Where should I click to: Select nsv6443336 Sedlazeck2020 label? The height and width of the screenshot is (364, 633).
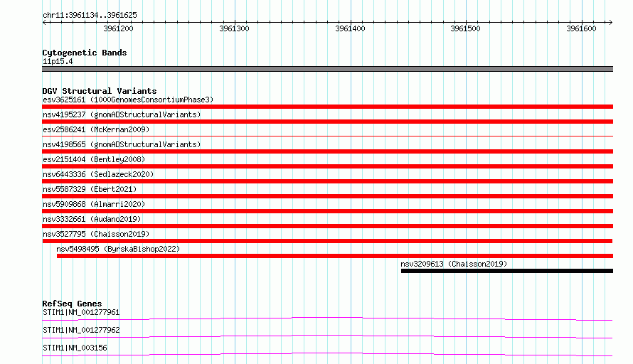[x=98, y=174]
